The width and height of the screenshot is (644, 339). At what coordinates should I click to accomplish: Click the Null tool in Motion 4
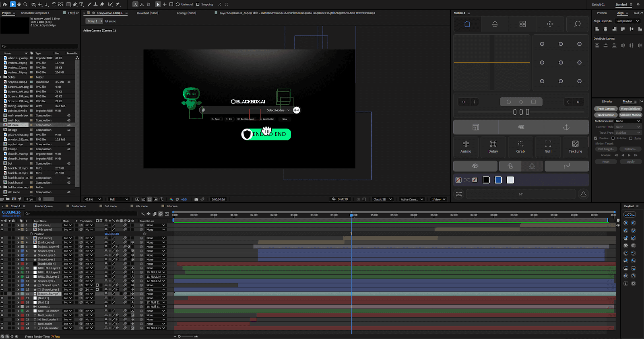[x=548, y=147]
